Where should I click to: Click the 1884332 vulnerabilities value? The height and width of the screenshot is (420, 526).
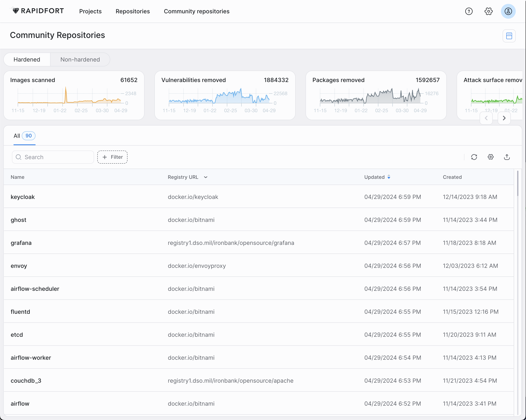[x=276, y=80]
